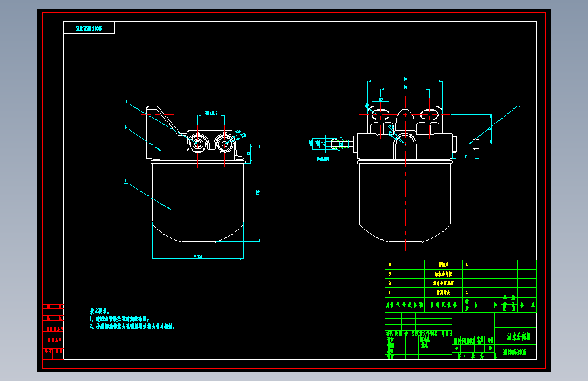Pick the topmost horizontal dimension text of the right view
Screen dimensions: 588x381
coord(405,79)
